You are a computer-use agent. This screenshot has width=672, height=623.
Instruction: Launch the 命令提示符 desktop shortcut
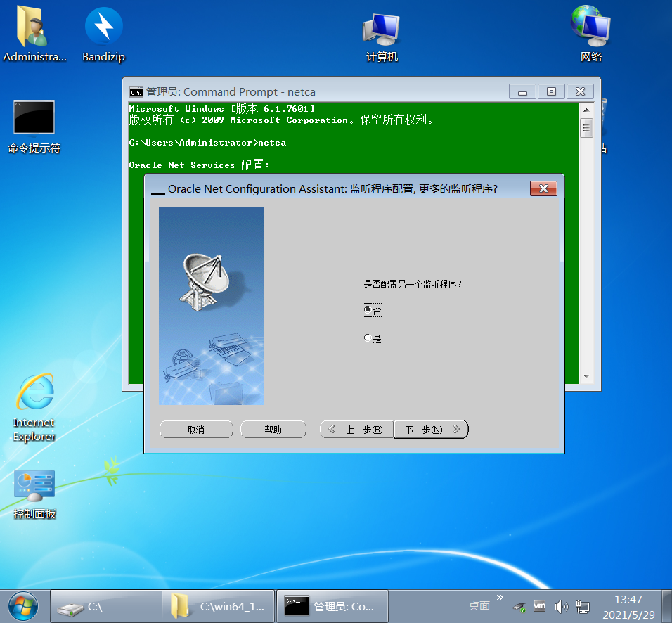tap(34, 117)
